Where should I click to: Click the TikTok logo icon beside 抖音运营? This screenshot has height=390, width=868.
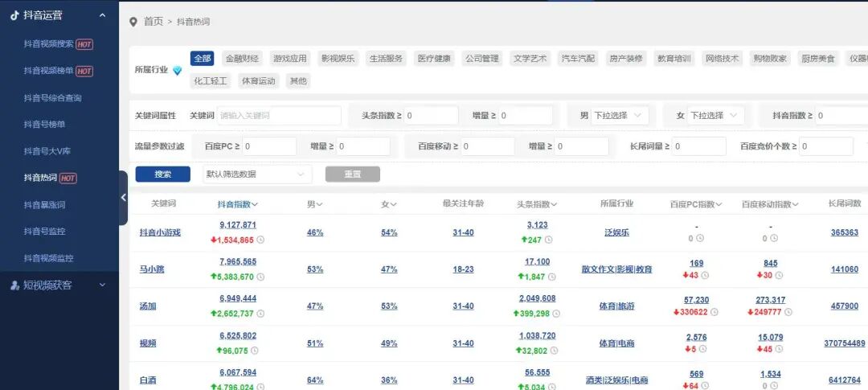(x=14, y=15)
